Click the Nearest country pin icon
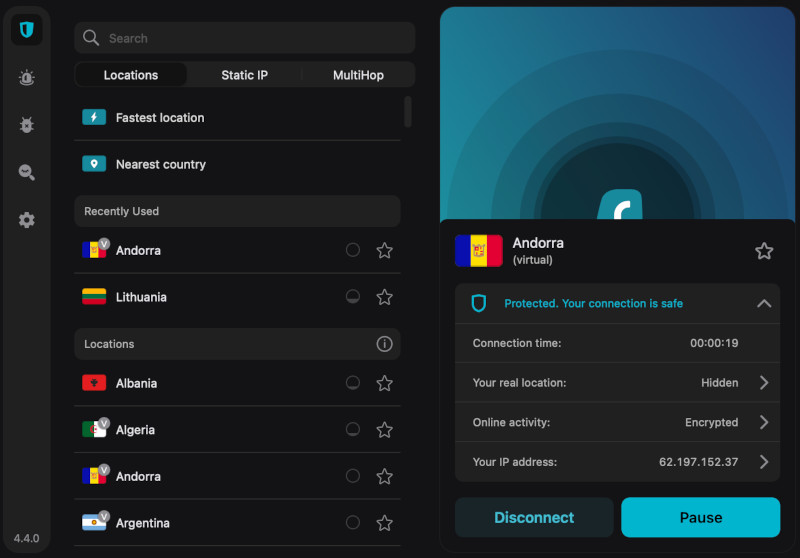 (x=94, y=164)
